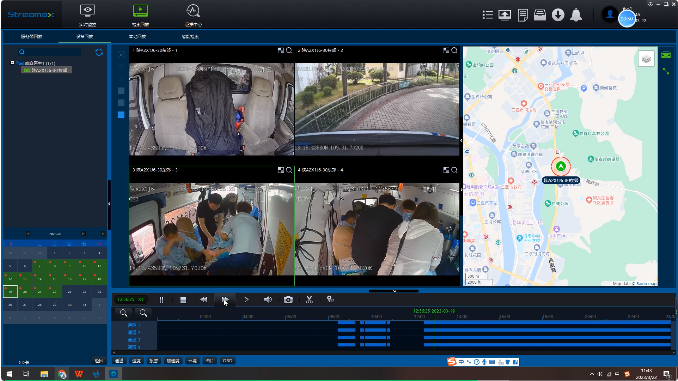Maximize channel 2 road camera video window
Image resolution: width=678 pixels, height=381 pixels.
pos(446,51)
